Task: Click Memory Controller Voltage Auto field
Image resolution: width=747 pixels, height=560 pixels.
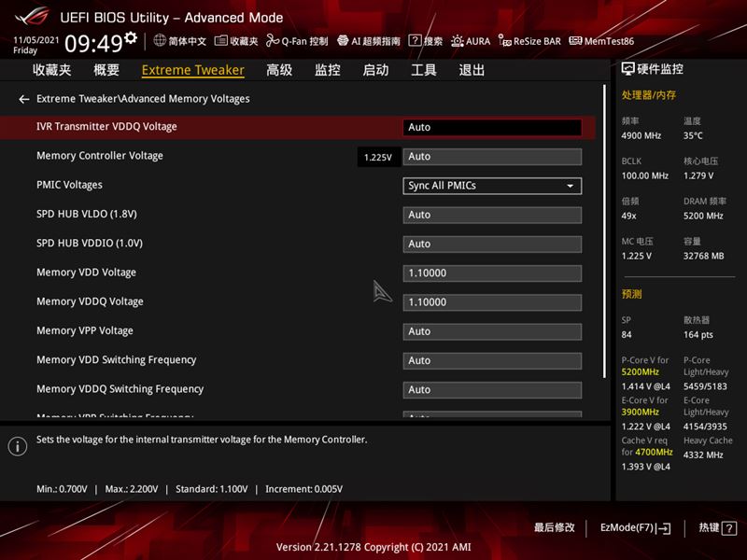Action: [x=492, y=157]
